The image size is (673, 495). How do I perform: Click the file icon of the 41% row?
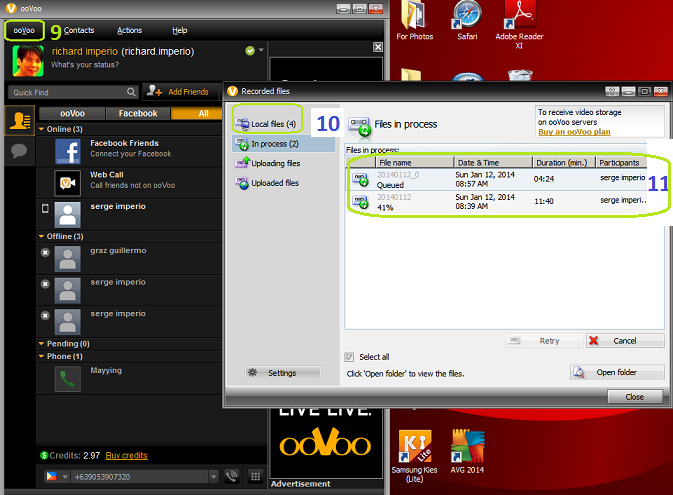coord(360,202)
